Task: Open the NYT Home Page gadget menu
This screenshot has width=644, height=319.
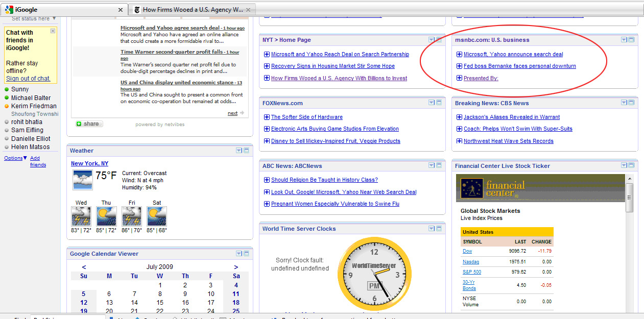Action: coord(432,40)
